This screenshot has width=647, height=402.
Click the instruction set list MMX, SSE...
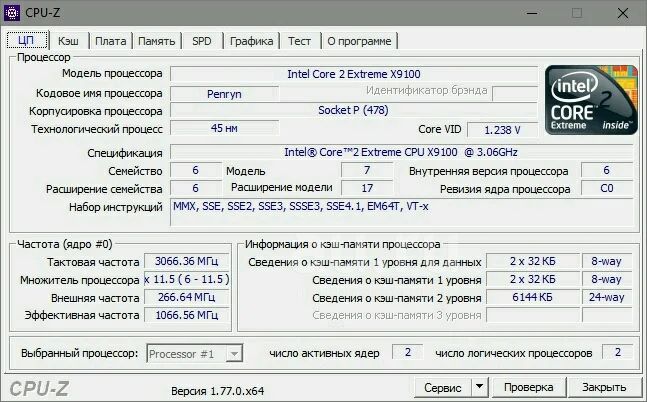click(401, 212)
